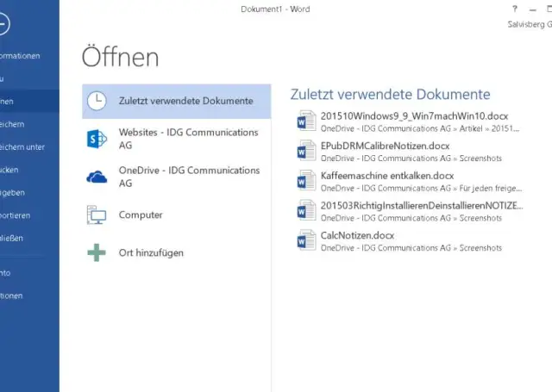Open 201503RichtigInstallierenDeinstallierenNOTIZE file

pos(422,206)
